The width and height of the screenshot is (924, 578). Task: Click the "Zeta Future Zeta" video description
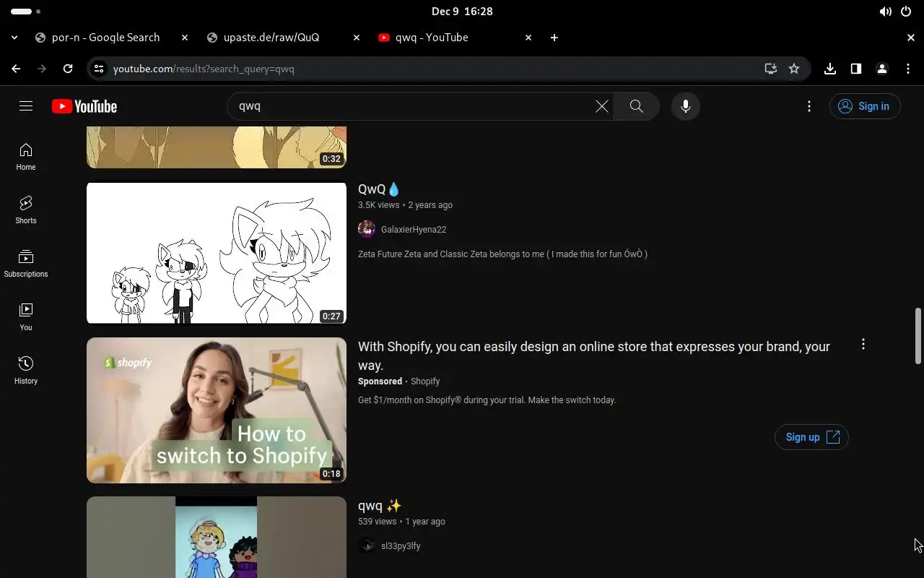(502, 254)
